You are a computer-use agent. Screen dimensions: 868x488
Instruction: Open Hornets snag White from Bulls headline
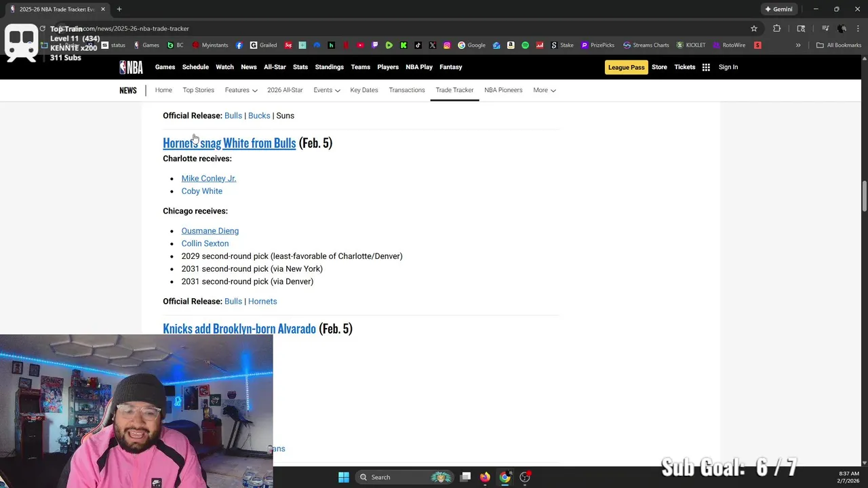coord(229,143)
